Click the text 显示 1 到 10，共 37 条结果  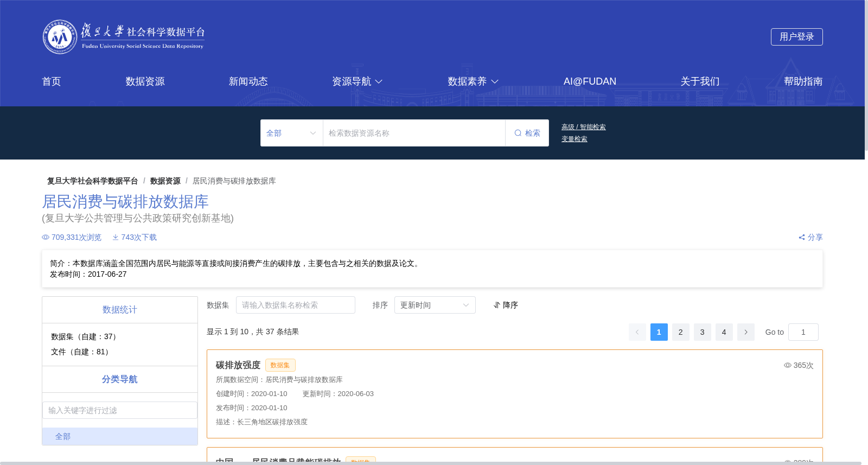(253, 332)
